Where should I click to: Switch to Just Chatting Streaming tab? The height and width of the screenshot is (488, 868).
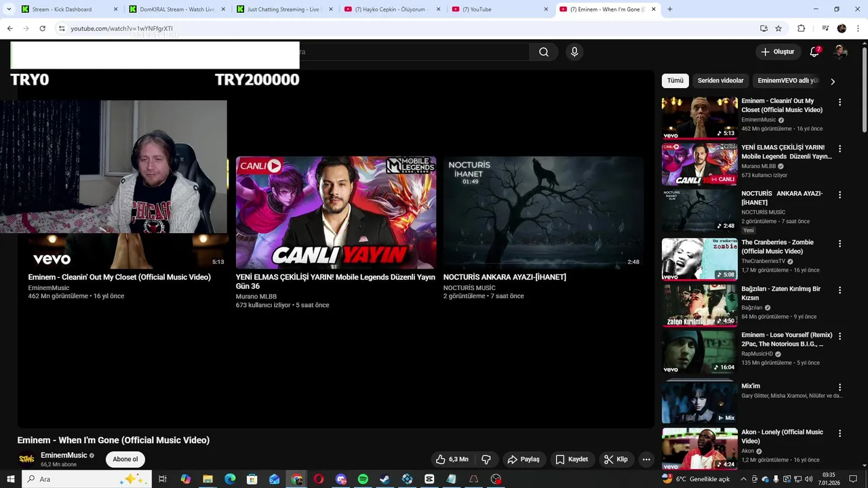click(285, 9)
